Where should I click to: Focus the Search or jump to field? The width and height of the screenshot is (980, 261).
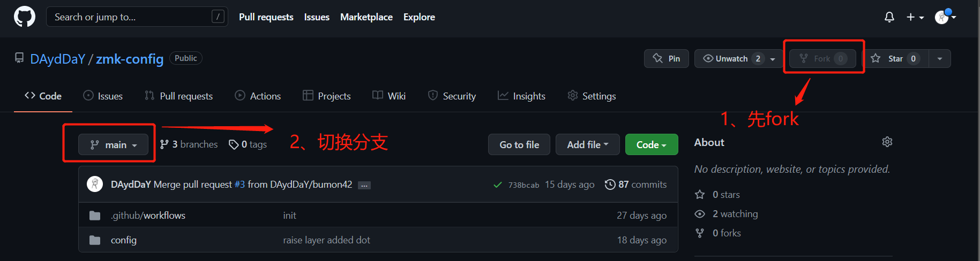tap(131, 17)
